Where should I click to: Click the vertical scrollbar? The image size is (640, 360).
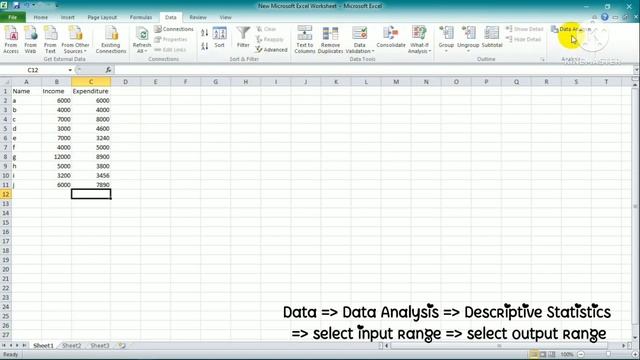(x=635, y=208)
